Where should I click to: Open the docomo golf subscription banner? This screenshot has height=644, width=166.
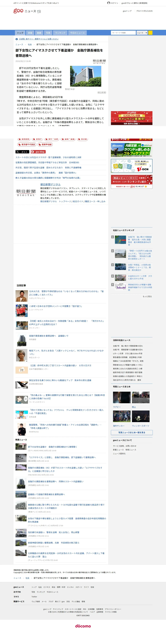(132, 150)
